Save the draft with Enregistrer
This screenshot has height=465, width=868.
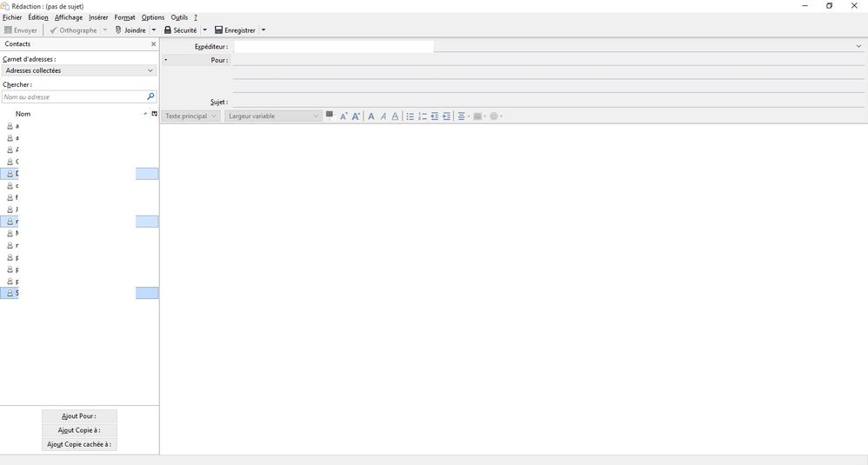point(236,30)
